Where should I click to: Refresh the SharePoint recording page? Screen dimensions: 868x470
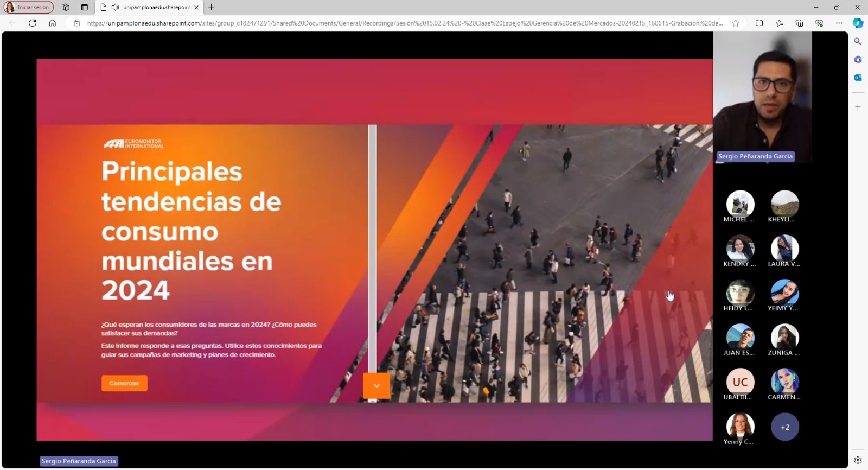click(33, 23)
